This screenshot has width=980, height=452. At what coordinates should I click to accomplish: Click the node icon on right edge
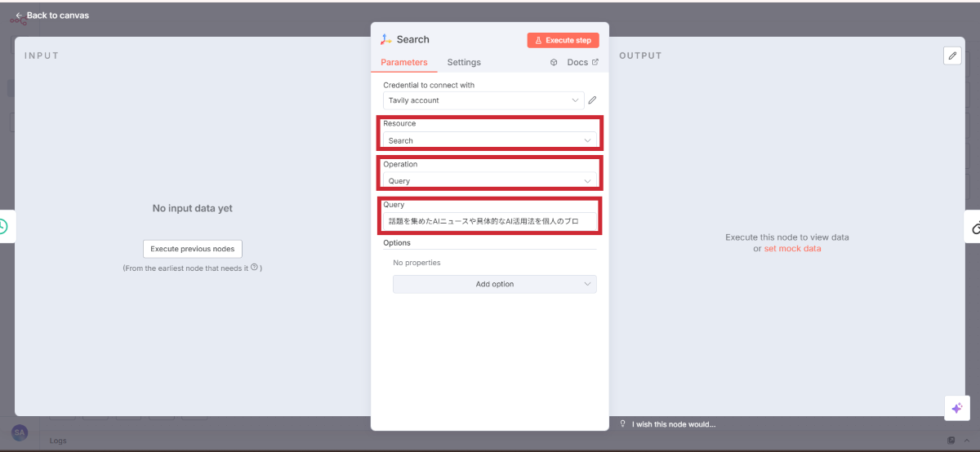[976, 227]
